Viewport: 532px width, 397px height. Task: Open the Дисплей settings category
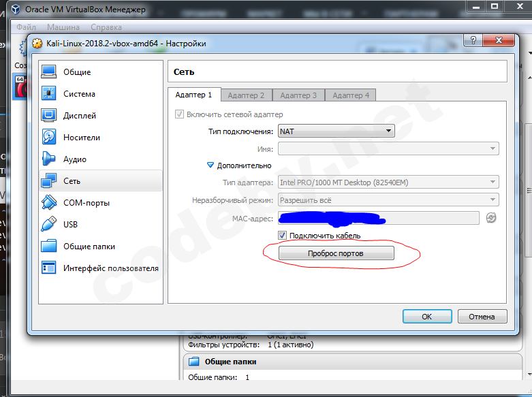point(100,115)
